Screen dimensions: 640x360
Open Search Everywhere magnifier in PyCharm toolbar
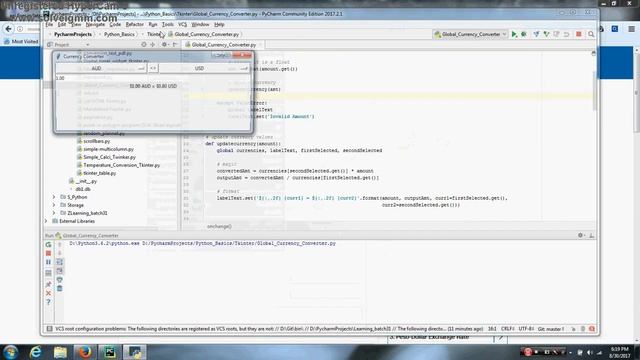point(591,34)
